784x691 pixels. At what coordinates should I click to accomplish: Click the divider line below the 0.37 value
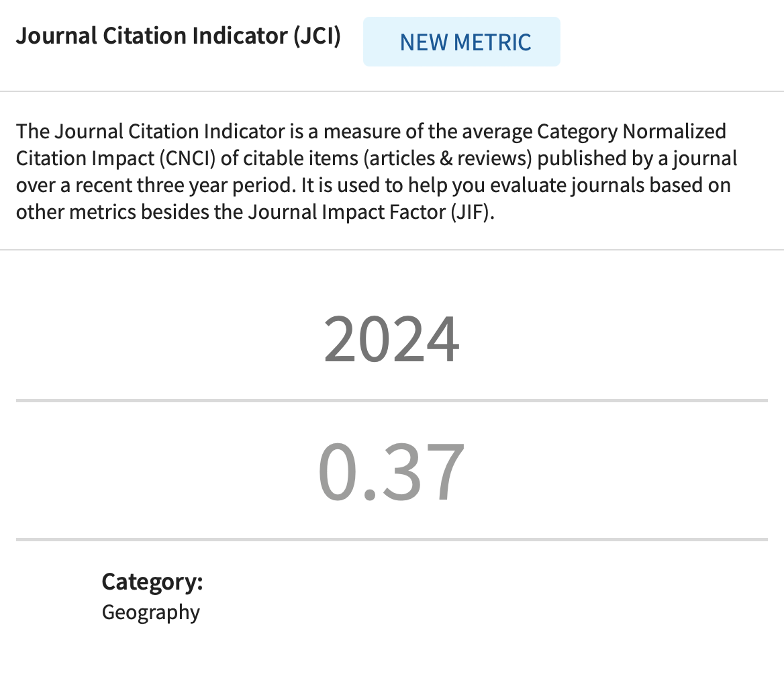391,539
